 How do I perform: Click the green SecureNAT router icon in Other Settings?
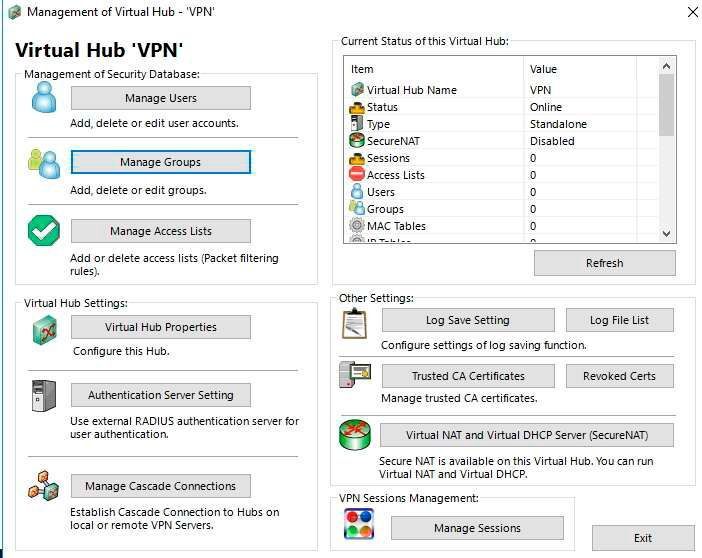coord(355,434)
